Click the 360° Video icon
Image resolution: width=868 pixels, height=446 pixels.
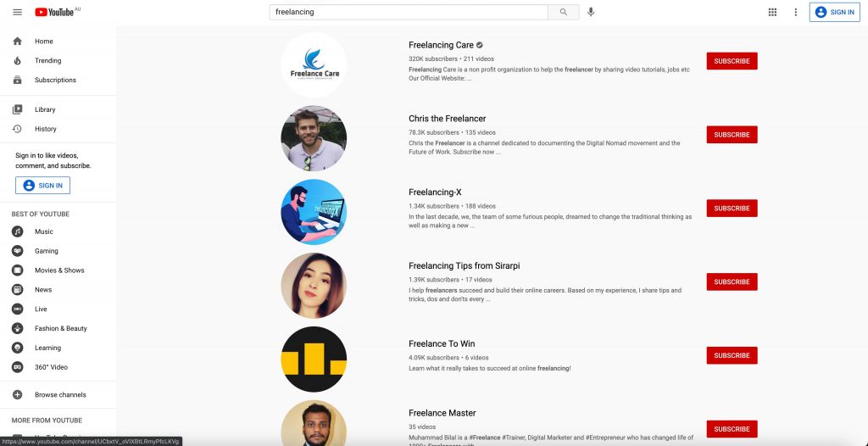point(17,367)
